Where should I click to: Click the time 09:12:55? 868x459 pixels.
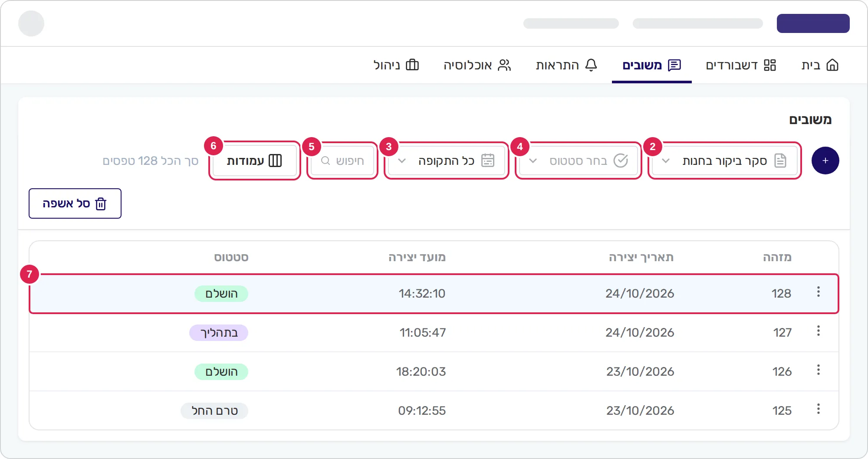(422, 411)
